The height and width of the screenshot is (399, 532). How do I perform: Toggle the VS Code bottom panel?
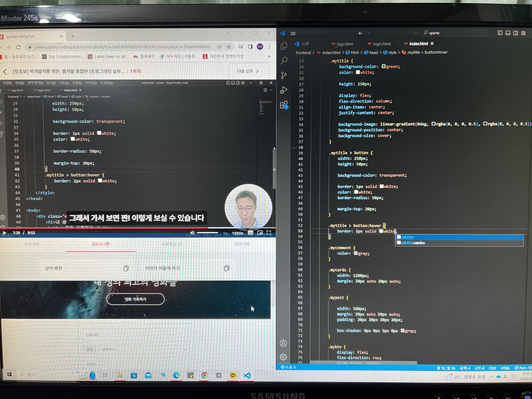pos(508,33)
